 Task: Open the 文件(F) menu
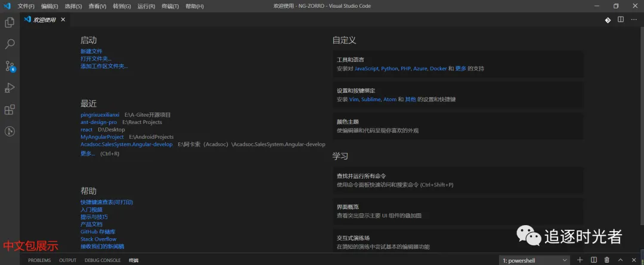tap(26, 6)
